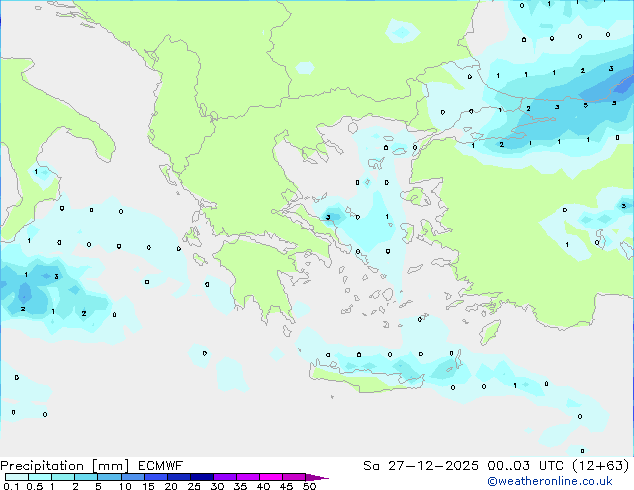Click the legend scale label '50'
Screen dimensions: 634x490
pyautogui.click(x=309, y=486)
